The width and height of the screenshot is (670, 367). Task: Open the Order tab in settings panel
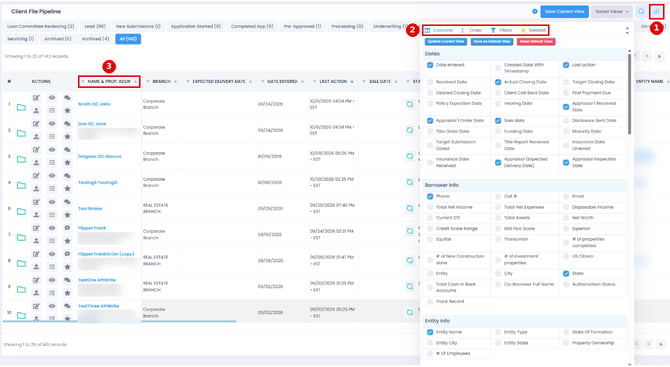(471, 30)
